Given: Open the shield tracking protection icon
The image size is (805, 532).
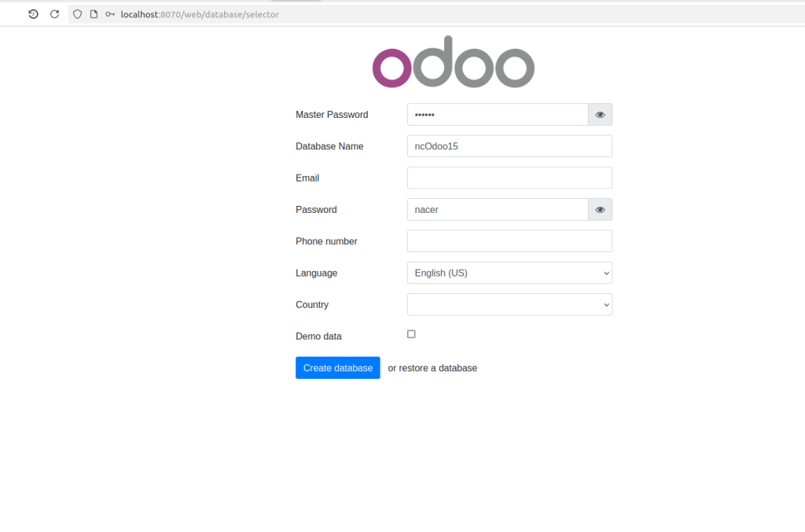Looking at the screenshot, I should pyautogui.click(x=78, y=14).
